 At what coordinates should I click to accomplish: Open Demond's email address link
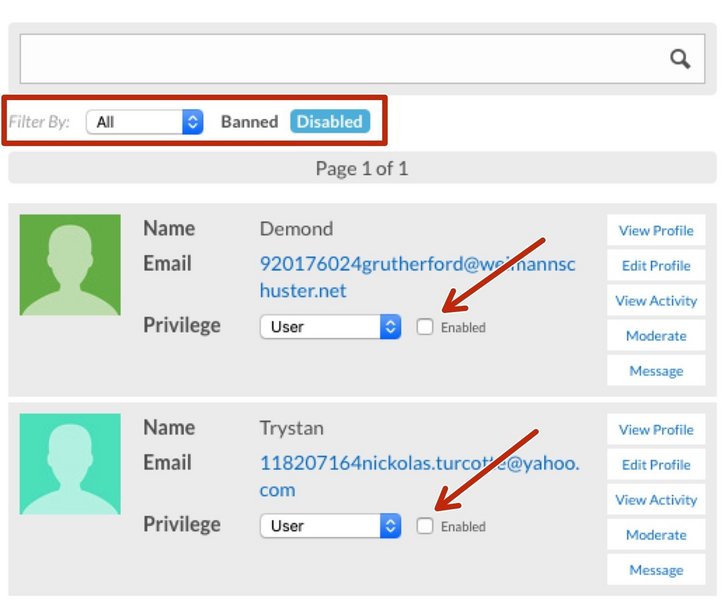point(417,265)
